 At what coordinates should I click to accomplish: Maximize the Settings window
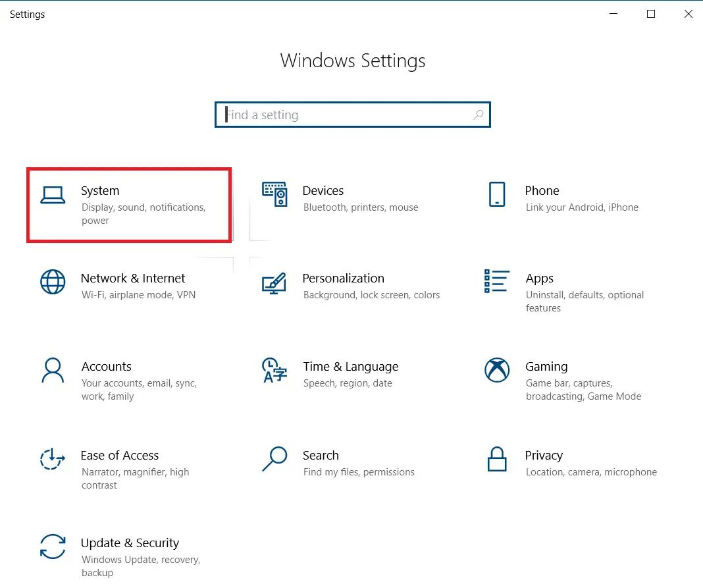point(651,14)
